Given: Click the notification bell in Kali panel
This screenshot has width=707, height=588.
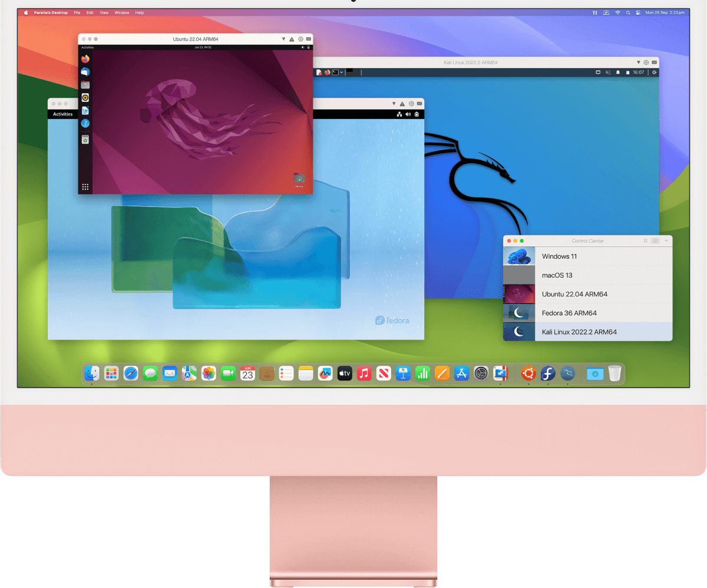Looking at the screenshot, I should (x=617, y=72).
